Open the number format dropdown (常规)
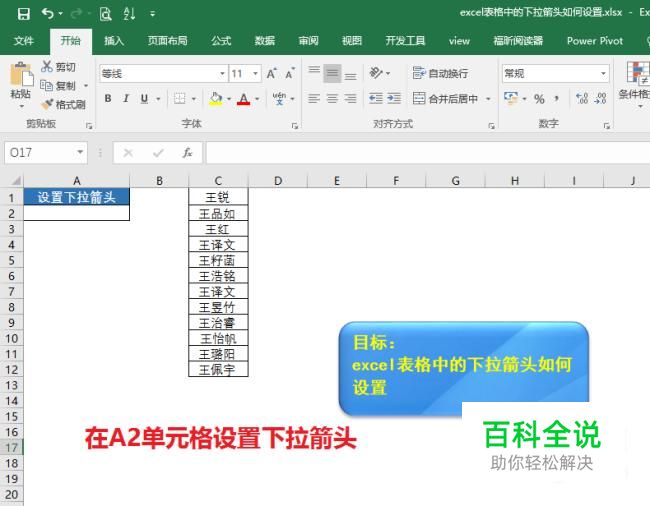The image size is (650, 506). coord(604,74)
